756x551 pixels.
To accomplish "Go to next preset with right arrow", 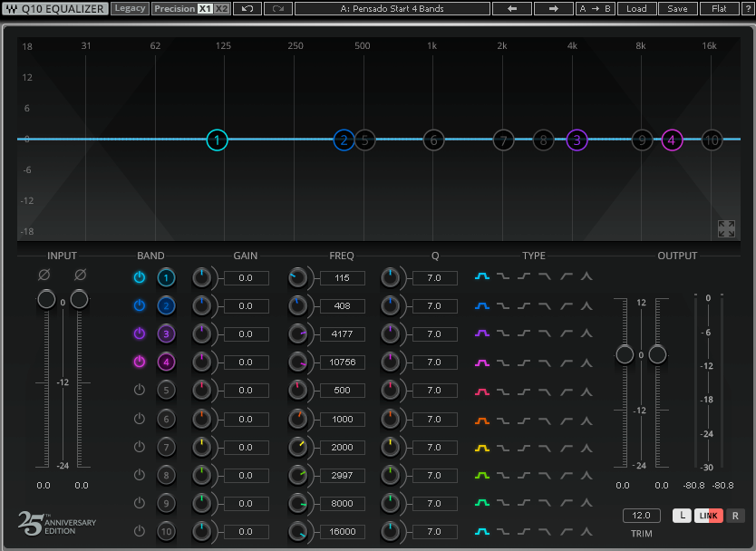I will 554,9.
